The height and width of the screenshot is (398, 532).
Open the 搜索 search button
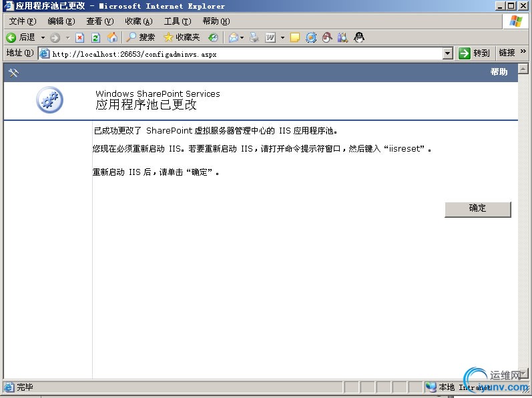pyautogui.click(x=140, y=37)
